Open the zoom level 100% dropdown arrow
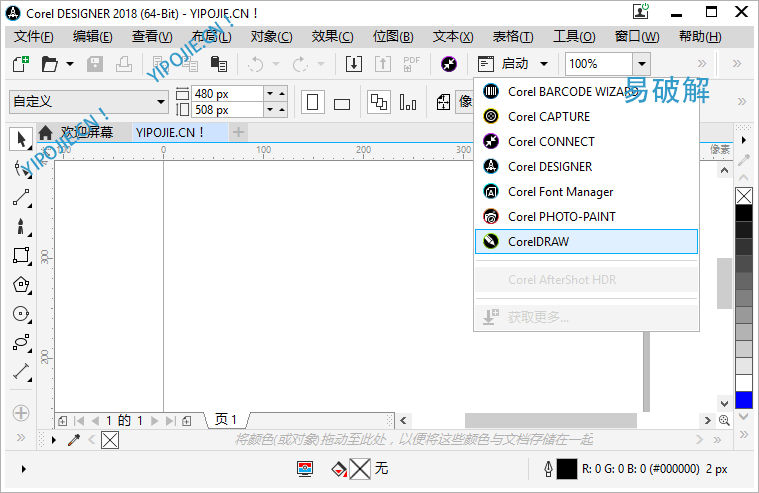The image size is (759, 493). pos(642,63)
